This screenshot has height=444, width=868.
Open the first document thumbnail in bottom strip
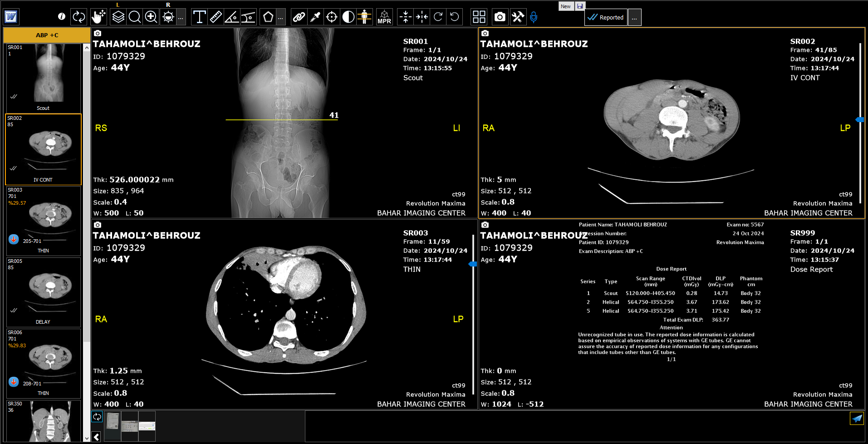[113, 426]
